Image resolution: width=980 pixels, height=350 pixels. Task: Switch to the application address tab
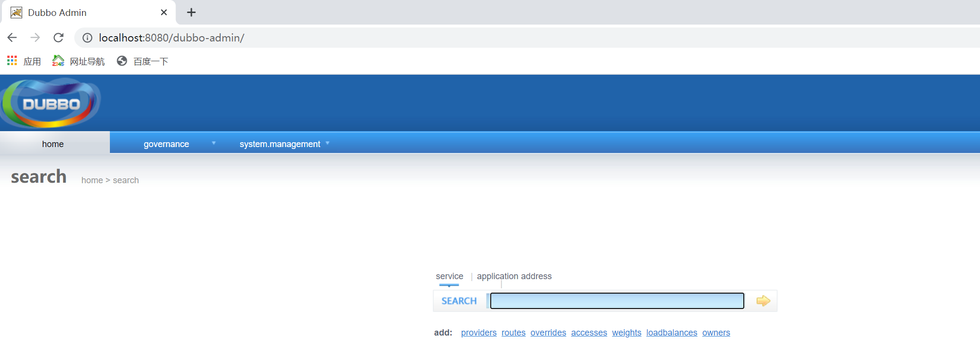click(514, 276)
